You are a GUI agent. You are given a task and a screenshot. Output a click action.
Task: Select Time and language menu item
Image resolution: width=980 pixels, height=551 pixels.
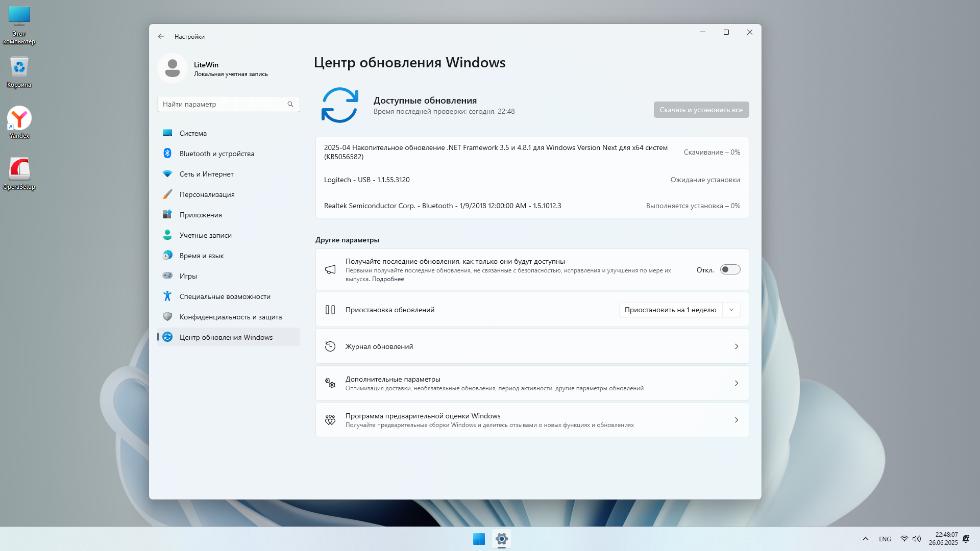[x=202, y=256]
